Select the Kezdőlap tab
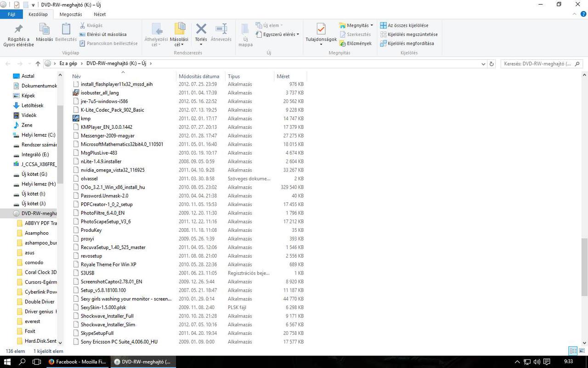This screenshot has width=588, height=368. 38,14
